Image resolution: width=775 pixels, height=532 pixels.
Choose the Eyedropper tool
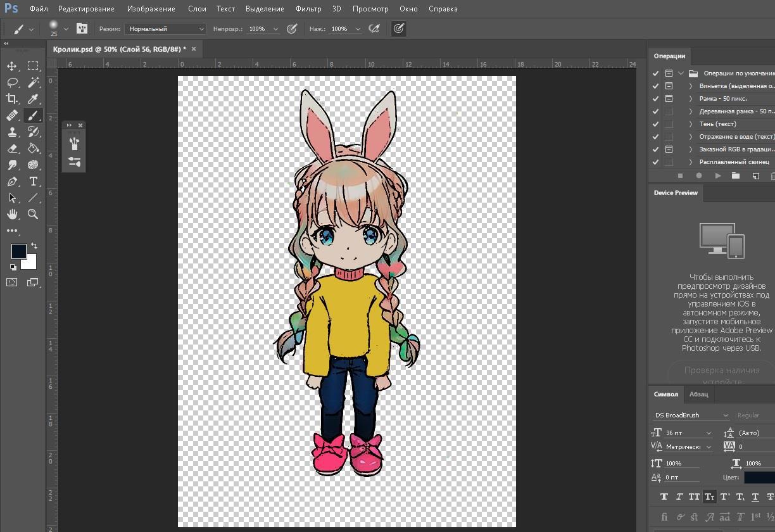33,99
